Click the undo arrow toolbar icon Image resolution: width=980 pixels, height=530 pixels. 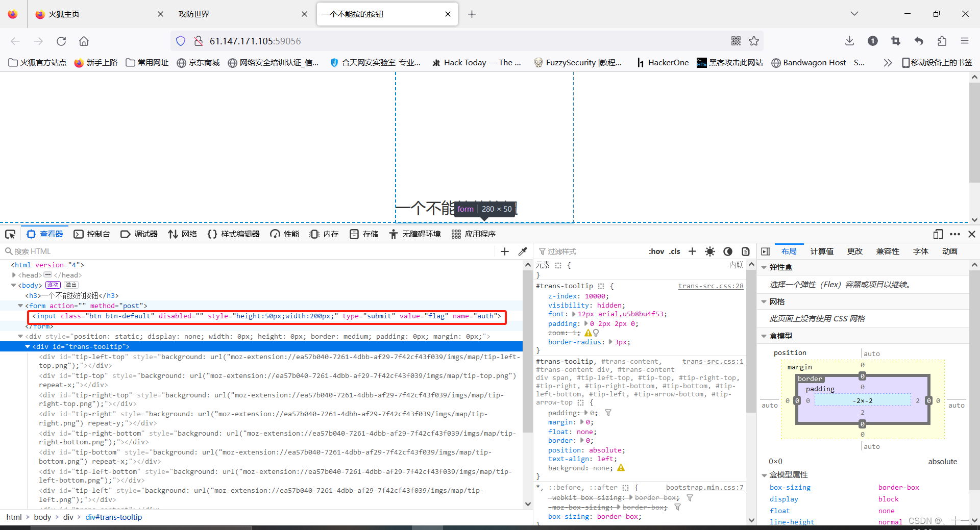coord(919,41)
